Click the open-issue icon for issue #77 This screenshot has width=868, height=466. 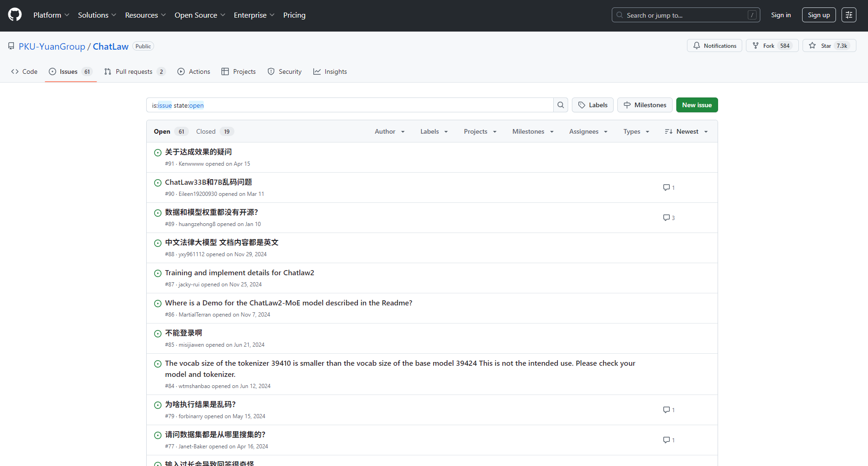158,435
